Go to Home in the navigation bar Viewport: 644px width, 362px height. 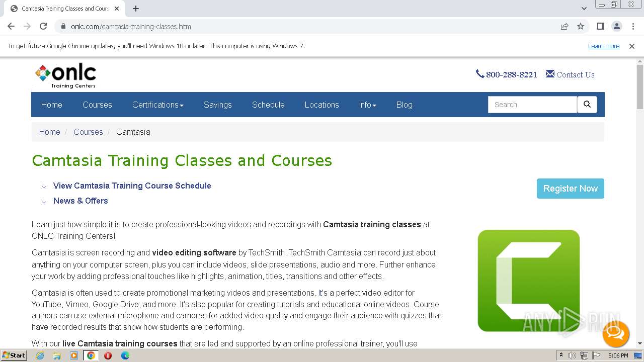click(52, 105)
